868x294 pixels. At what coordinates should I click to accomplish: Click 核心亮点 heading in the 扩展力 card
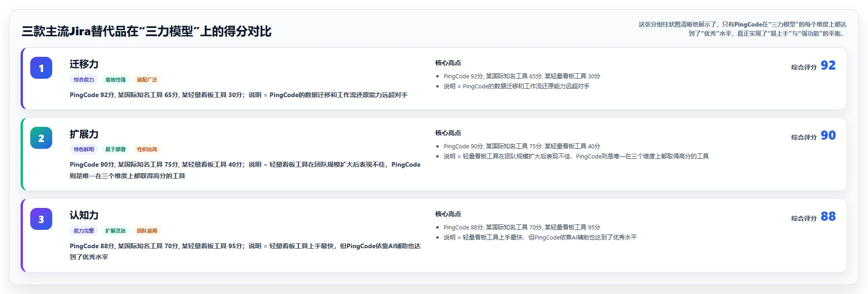click(x=448, y=133)
